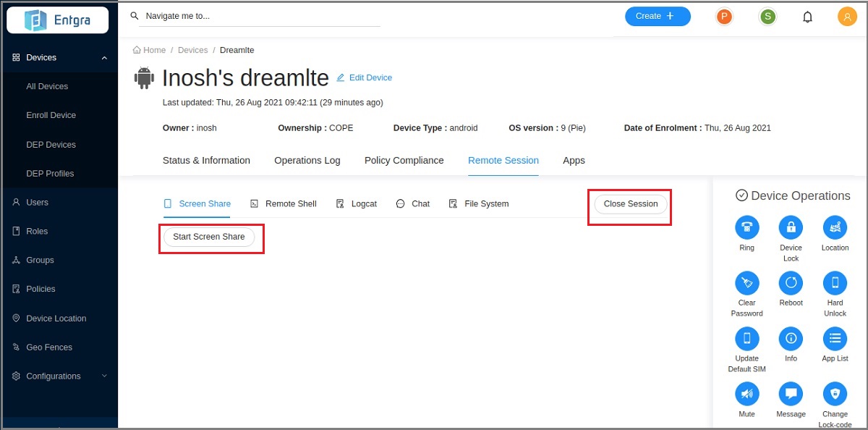
Task: Select the Clear Password icon
Action: coord(746,282)
